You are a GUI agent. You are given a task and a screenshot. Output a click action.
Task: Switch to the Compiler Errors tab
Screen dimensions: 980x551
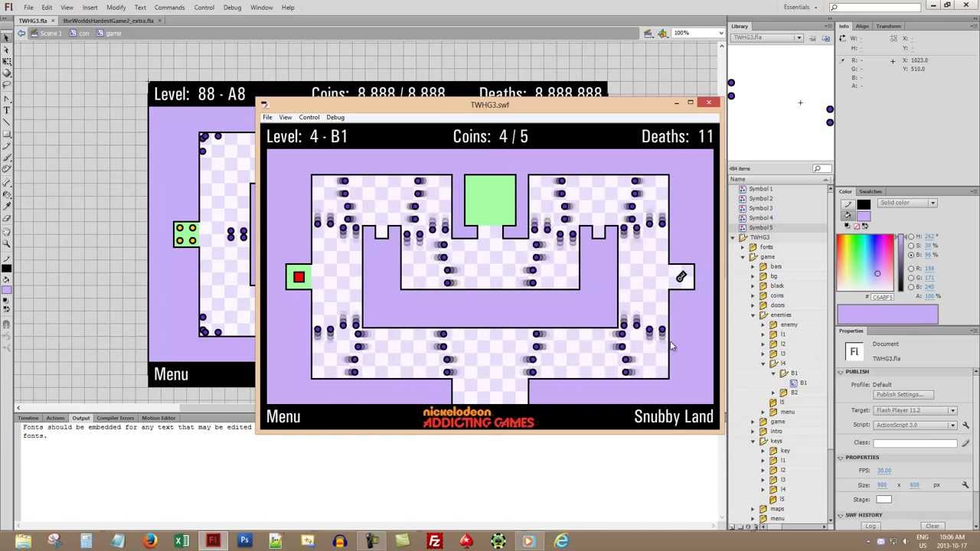click(116, 418)
